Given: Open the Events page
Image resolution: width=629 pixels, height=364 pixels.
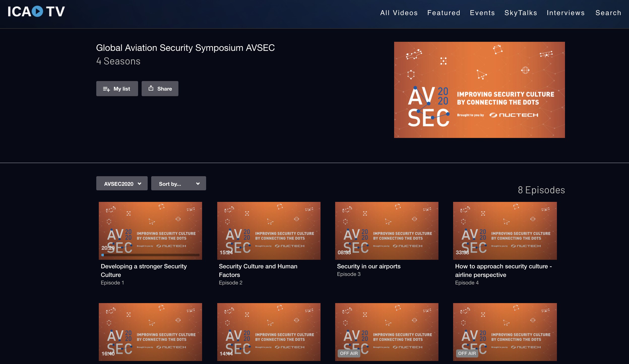Looking at the screenshot, I should coord(482,13).
